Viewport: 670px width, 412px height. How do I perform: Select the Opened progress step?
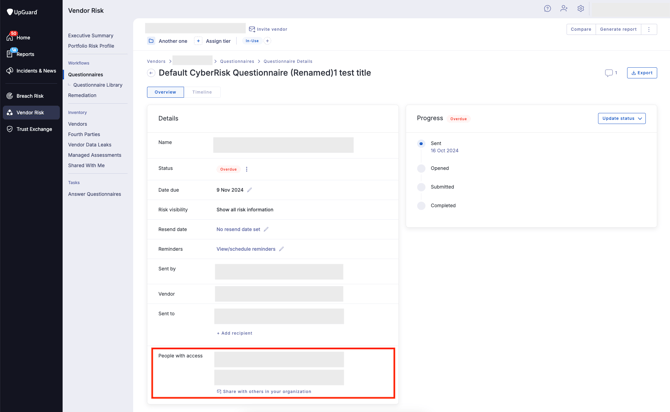click(x=421, y=168)
